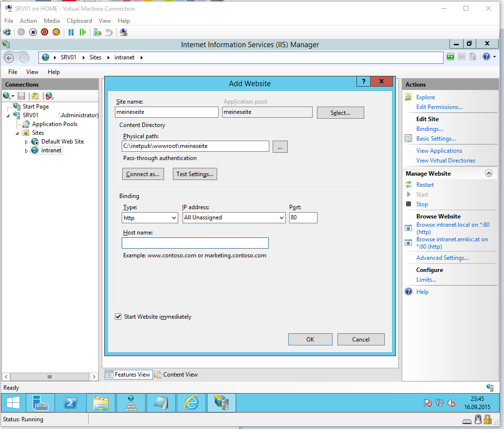Click the Delete Connection icon in Connections
Image resolution: width=504 pixels, height=433 pixels.
pos(49,96)
